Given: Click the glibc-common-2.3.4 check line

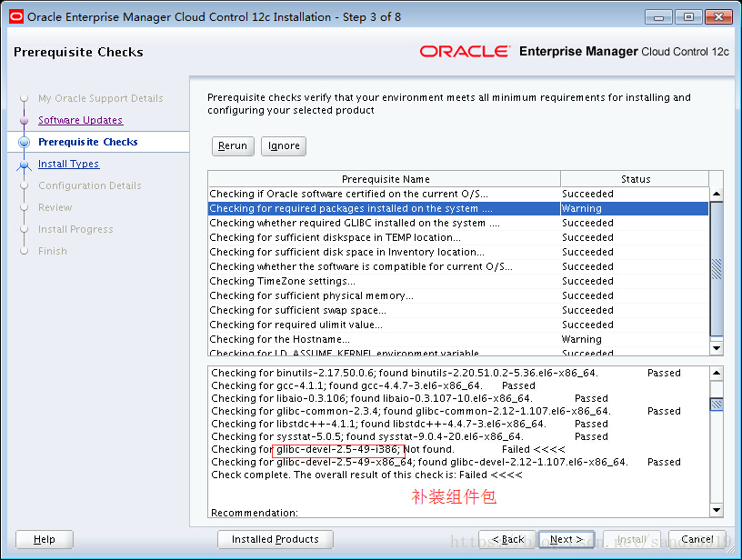Looking at the screenshot, I should pos(446,411).
